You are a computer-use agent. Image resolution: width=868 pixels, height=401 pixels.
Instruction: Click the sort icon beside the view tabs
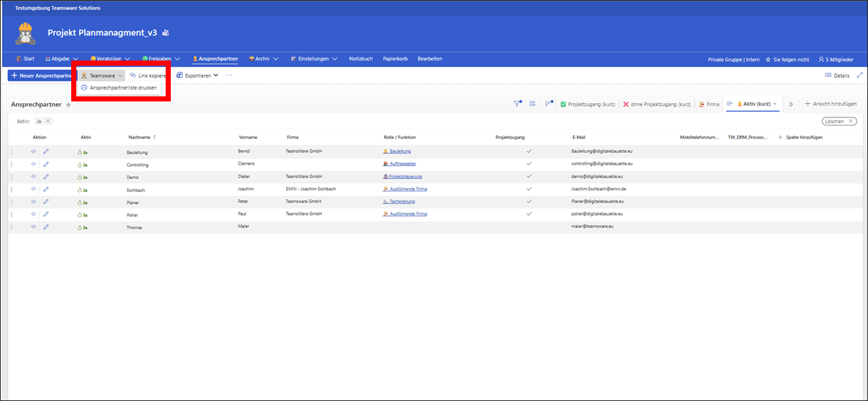coord(549,104)
